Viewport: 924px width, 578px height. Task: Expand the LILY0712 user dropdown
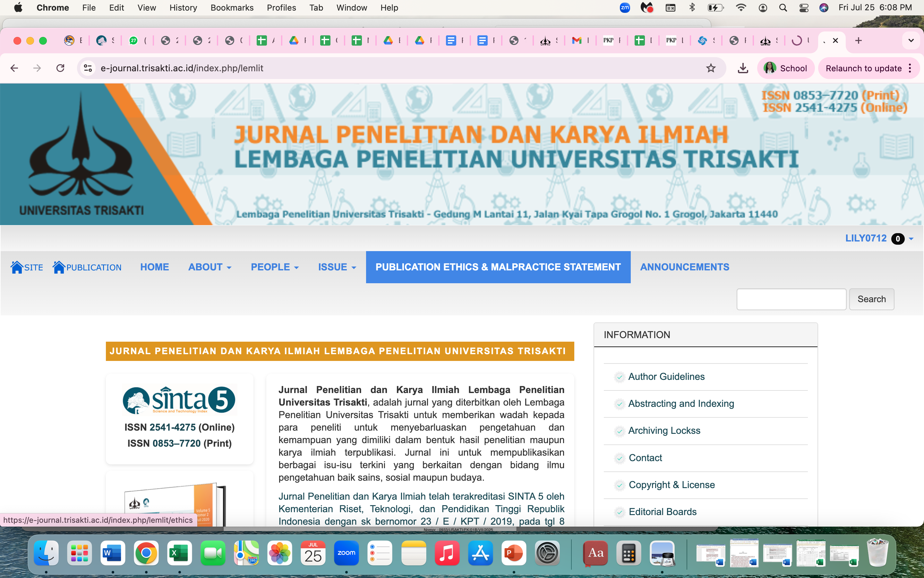(x=879, y=239)
